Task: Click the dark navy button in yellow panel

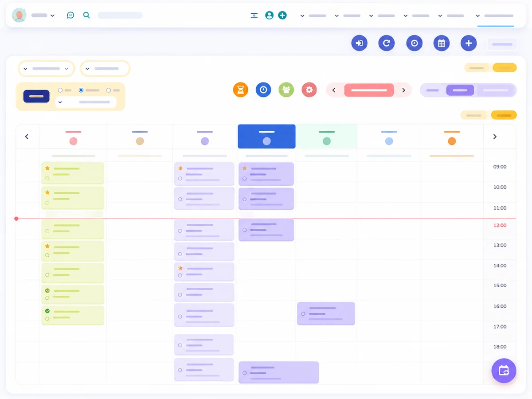Action: coord(36,96)
